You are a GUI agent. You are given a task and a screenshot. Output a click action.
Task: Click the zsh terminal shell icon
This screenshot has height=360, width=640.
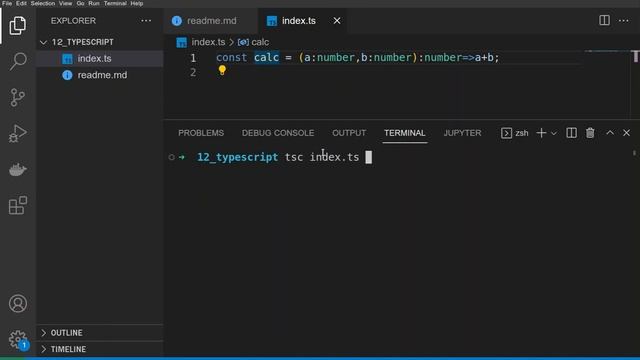pos(506,133)
